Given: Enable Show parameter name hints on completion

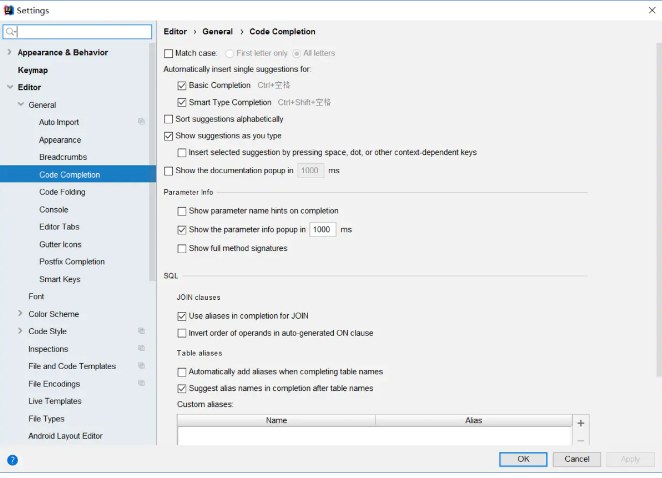Looking at the screenshot, I should pyautogui.click(x=182, y=211).
